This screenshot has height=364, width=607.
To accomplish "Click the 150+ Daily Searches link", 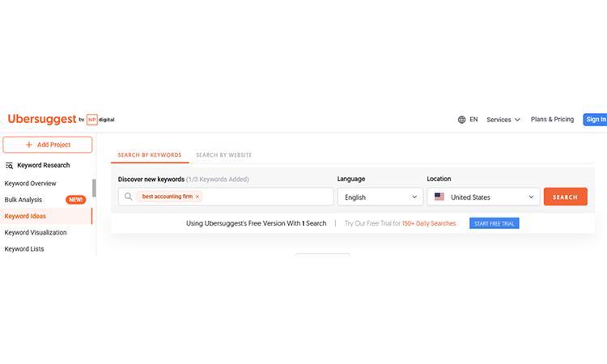I will pos(429,223).
